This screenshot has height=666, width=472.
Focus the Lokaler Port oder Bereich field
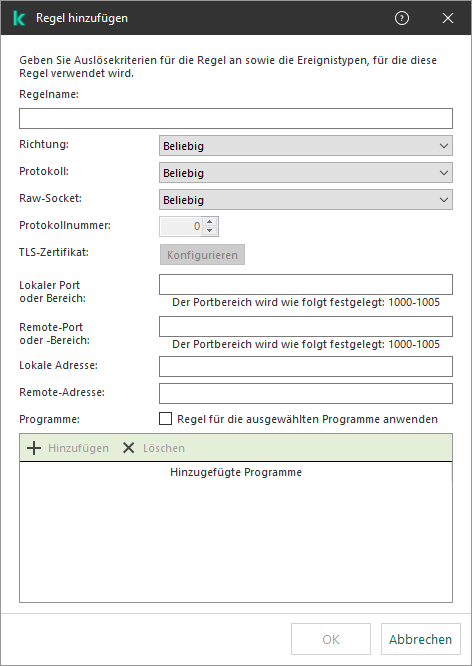pyautogui.click(x=306, y=285)
